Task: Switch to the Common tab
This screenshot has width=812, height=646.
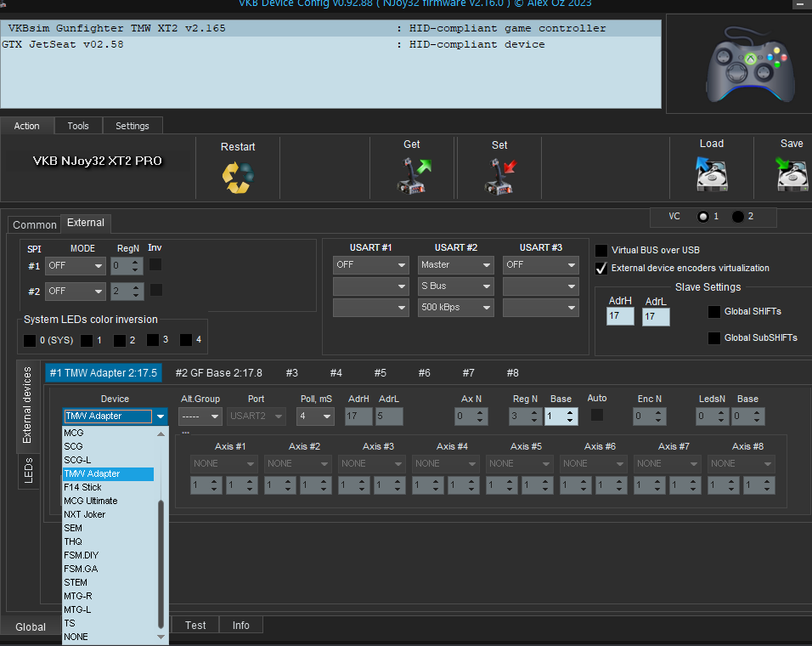Action: coord(34,225)
